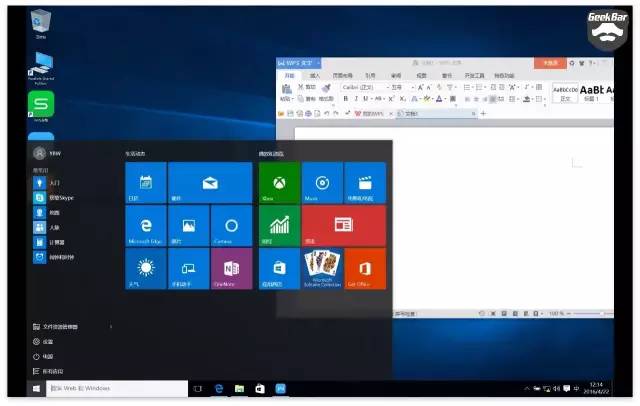Toggle Underline formatting in WPS ribbon
This screenshot has width=640, height=406.
[366, 99]
